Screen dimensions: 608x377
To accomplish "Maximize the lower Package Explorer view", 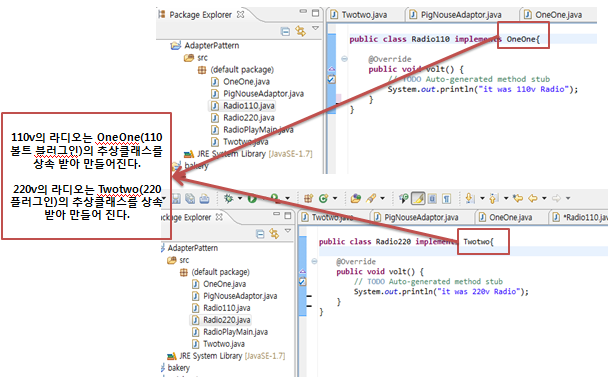I will (288, 215).
